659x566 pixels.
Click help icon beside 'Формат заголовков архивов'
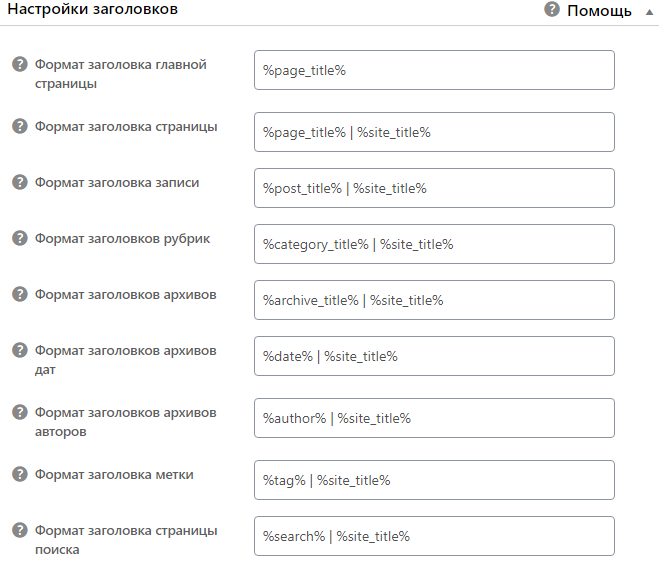[x=19, y=295]
